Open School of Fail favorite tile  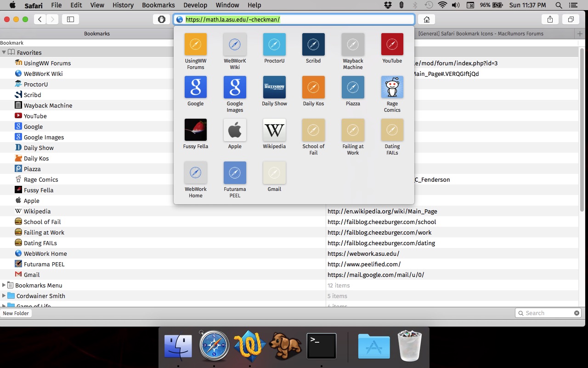point(313,130)
